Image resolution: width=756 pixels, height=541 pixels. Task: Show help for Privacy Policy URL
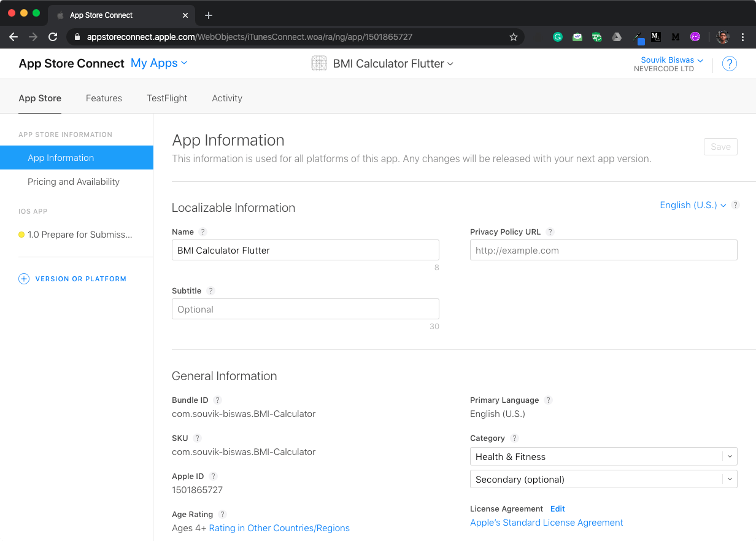pyautogui.click(x=550, y=232)
